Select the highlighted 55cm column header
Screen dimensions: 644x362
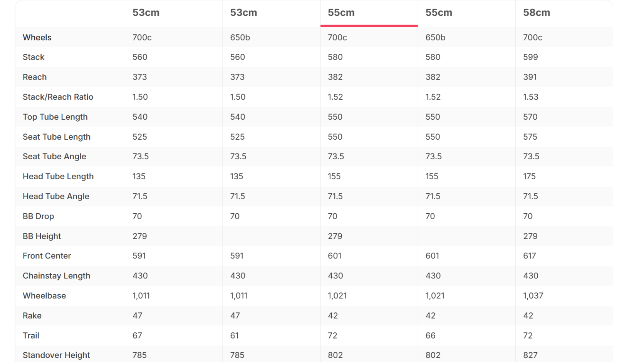341,13
